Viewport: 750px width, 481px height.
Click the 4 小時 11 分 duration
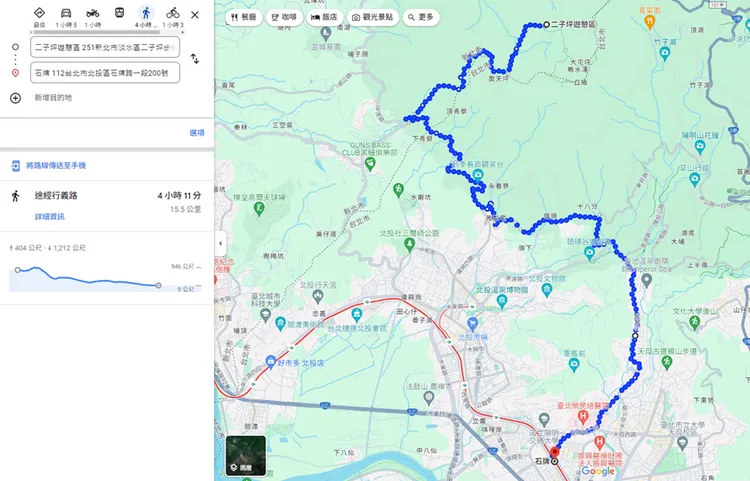(179, 196)
